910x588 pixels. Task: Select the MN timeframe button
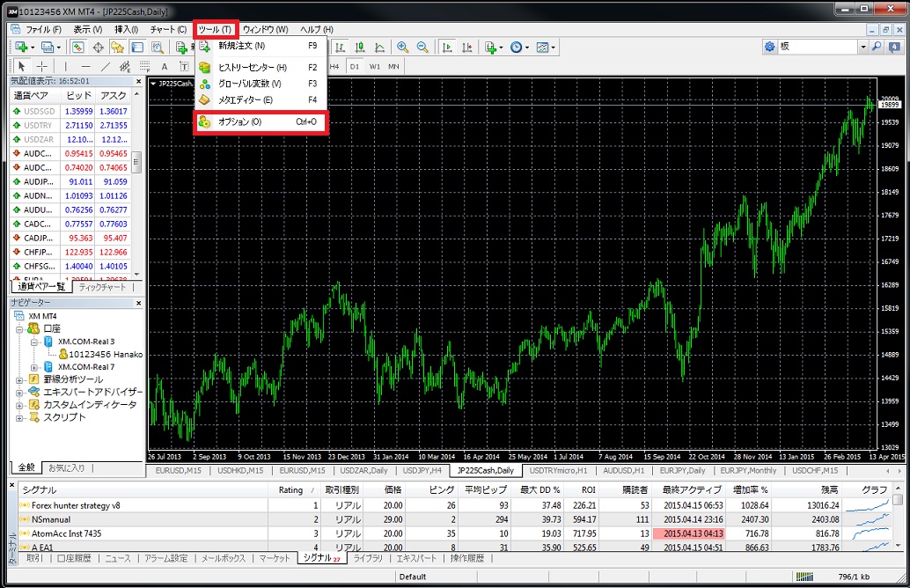click(x=393, y=66)
